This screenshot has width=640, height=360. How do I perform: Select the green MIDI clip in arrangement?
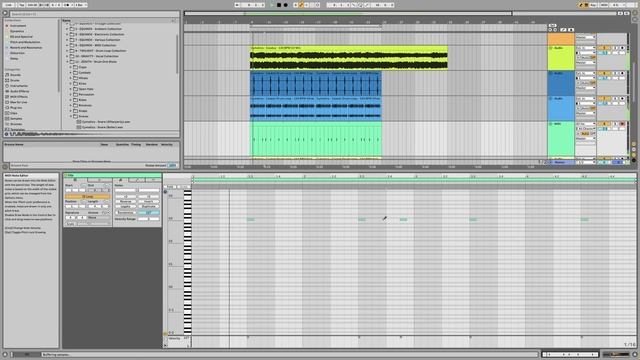pyautogui.click(x=316, y=139)
